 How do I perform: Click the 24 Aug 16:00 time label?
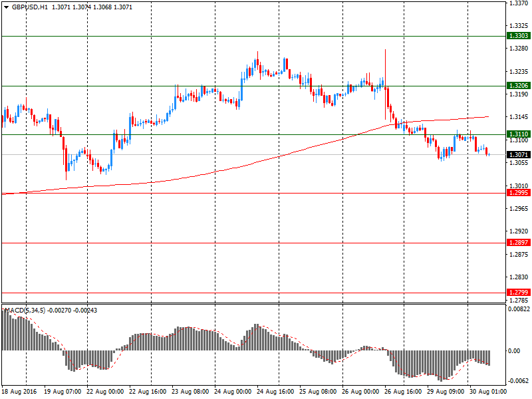click(x=275, y=392)
